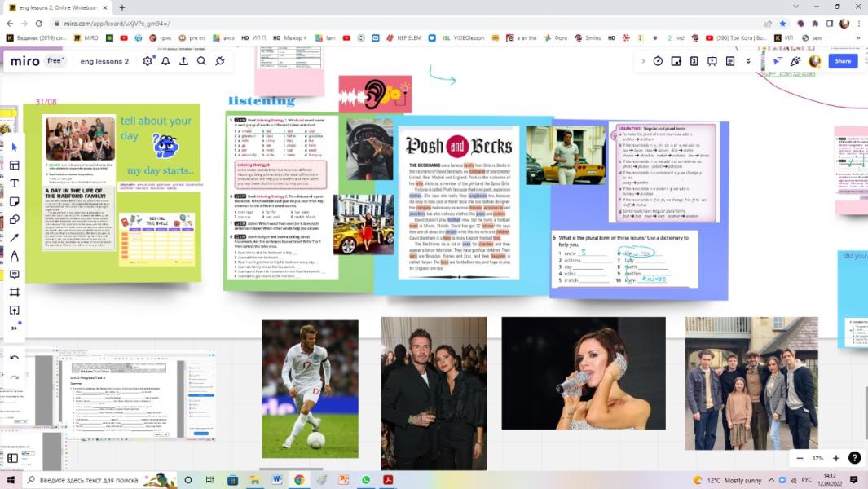
Task: Select the Shapes tool
Action: 15,219
